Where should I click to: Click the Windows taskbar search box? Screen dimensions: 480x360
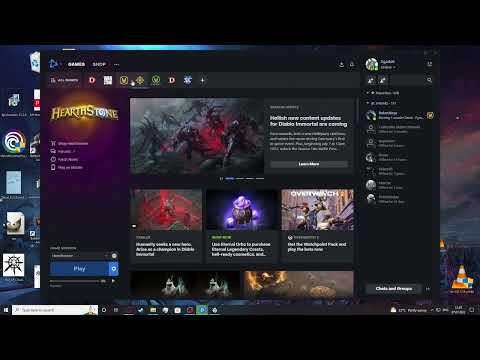(x=55, y=310)
